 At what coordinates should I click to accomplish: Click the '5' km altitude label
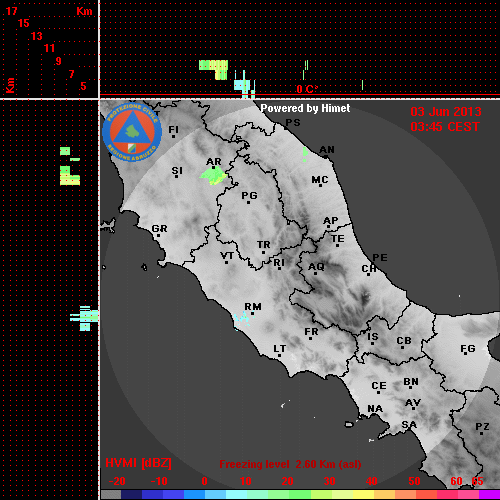point(83,86)
